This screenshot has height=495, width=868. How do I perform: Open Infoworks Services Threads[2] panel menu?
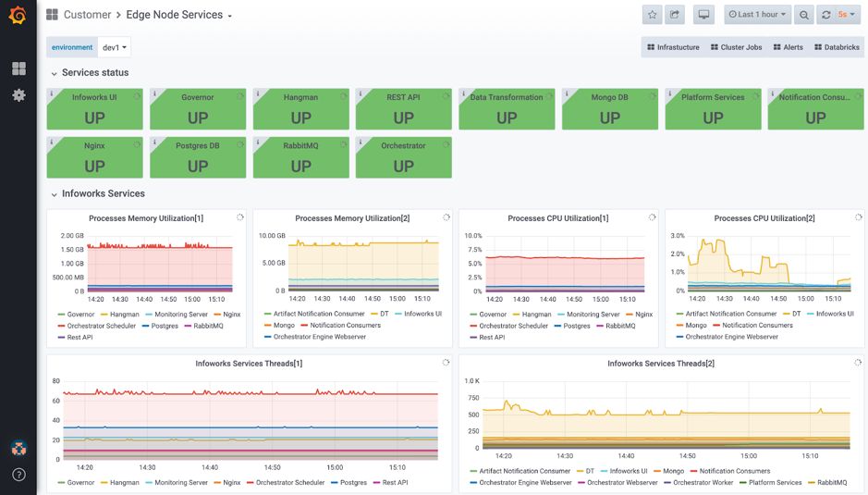[661, 364]
